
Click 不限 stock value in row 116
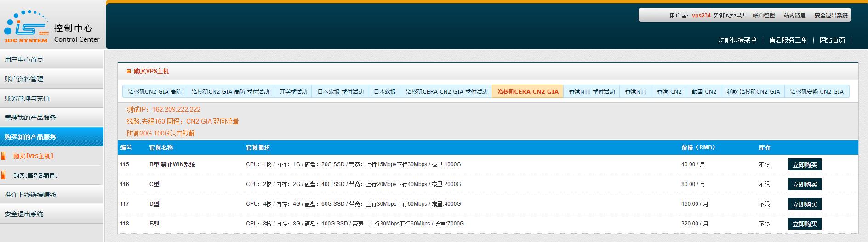coord(764,184)
